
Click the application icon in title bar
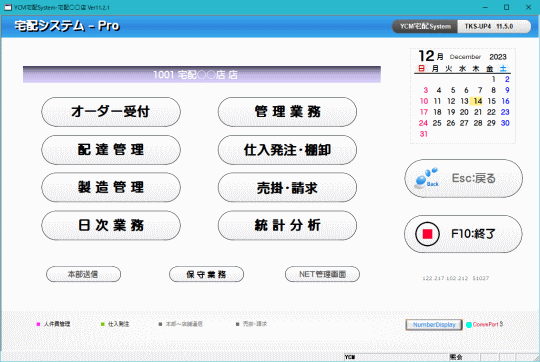point(8,7)
